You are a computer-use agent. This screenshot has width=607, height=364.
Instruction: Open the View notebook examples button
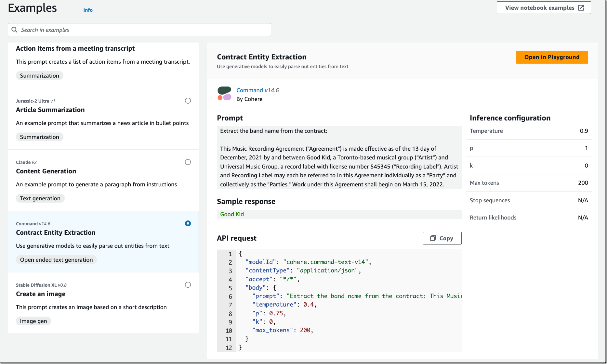pos(544,8)
